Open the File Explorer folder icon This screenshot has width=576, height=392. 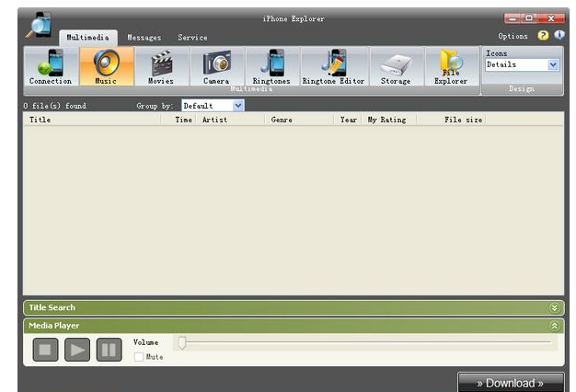coord(451,66)
